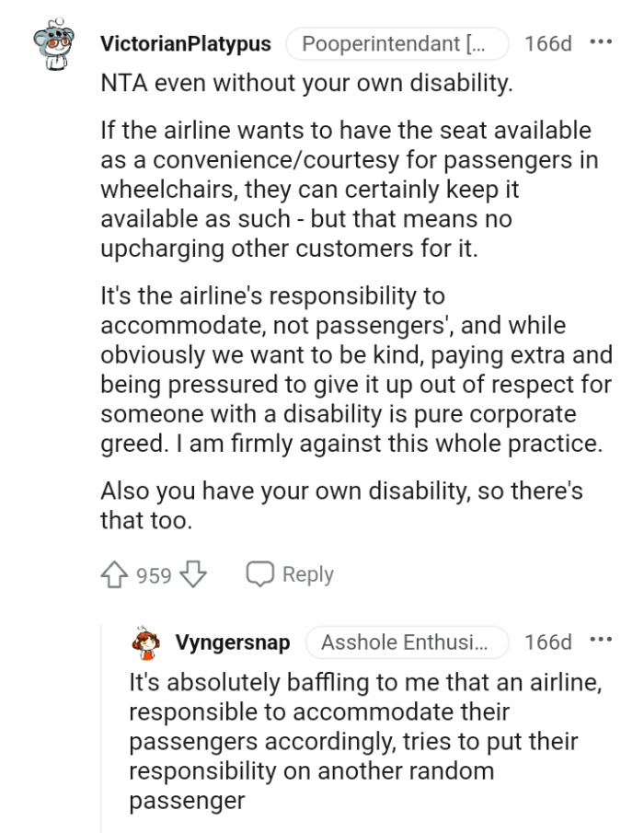Click the upvote arrow on VictorianPlatypus's comment

(112, 573)
